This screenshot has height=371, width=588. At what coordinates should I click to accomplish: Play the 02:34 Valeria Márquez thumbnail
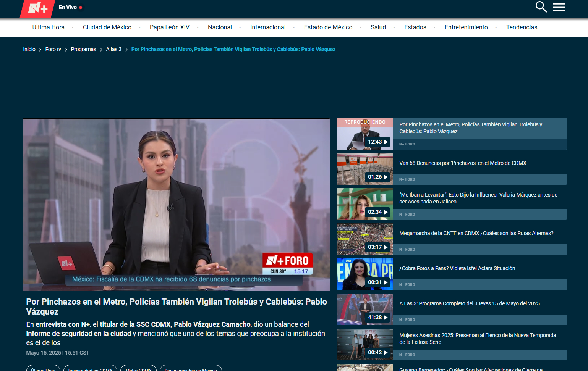point(364,204)
